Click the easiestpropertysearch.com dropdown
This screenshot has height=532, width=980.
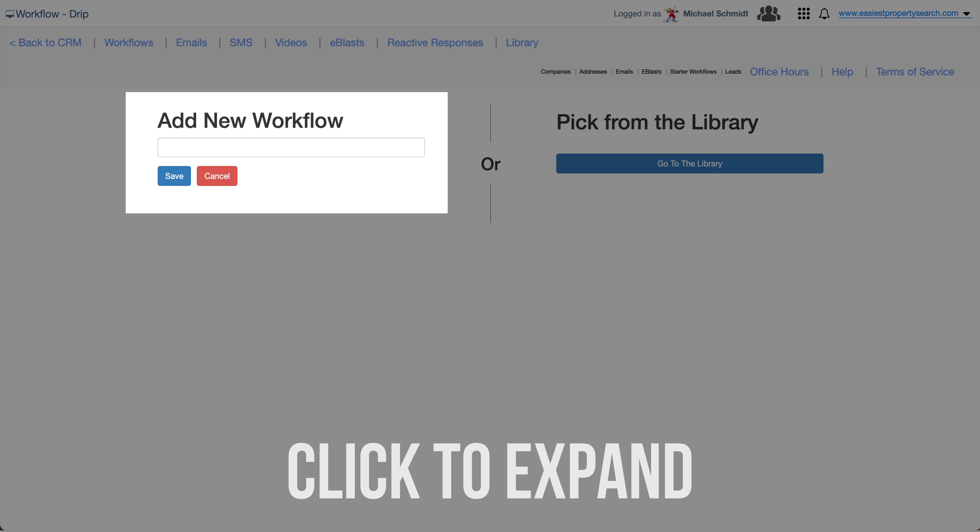[969, 13]
